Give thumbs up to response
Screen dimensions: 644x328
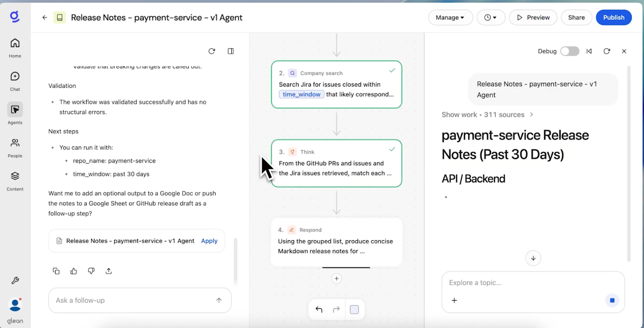[74, 271]
